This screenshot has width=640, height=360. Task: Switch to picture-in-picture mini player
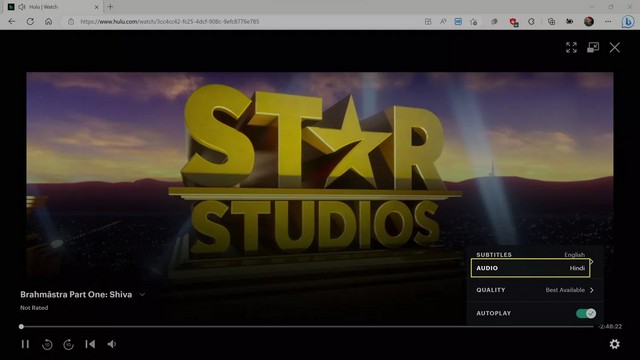(x=593, y=47)
